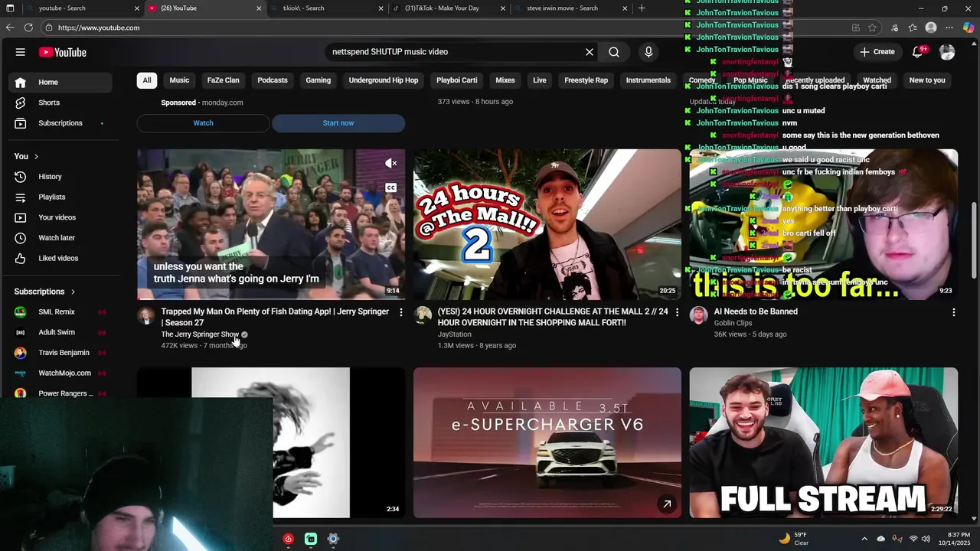Select the Freestyle Rap filter chip
Screen dimensions: 980x551
click(586, 80)
